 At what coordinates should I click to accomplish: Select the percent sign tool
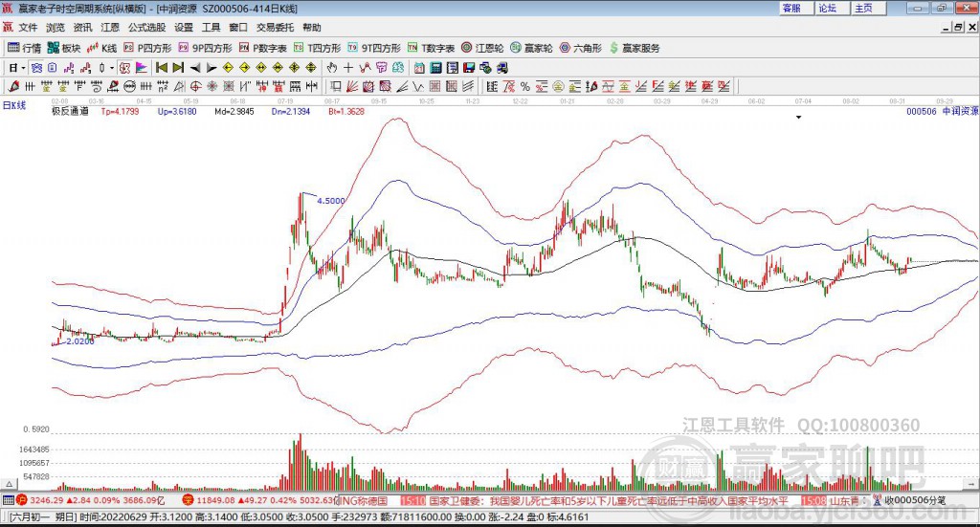pyautogui.click(x=525, y=86)
